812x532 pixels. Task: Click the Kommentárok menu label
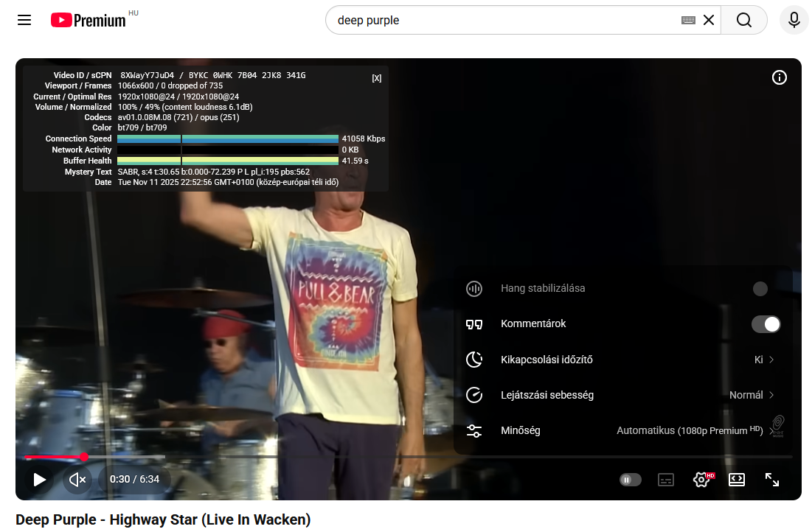tap(533, 323)
